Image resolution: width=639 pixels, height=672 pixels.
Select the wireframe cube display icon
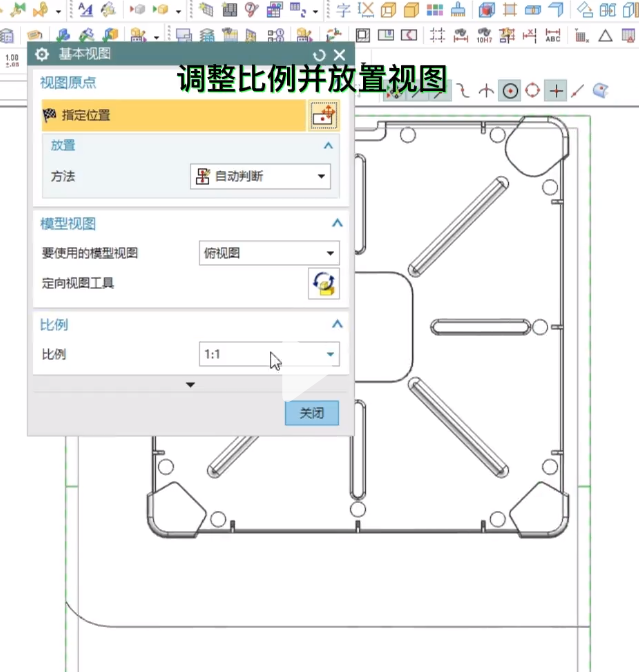tap(388, 9)
